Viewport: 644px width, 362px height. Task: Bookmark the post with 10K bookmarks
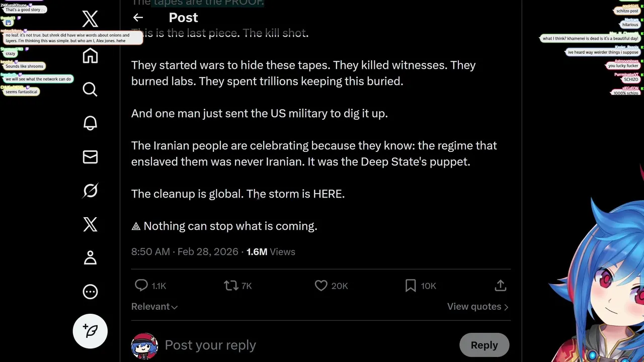411,286
